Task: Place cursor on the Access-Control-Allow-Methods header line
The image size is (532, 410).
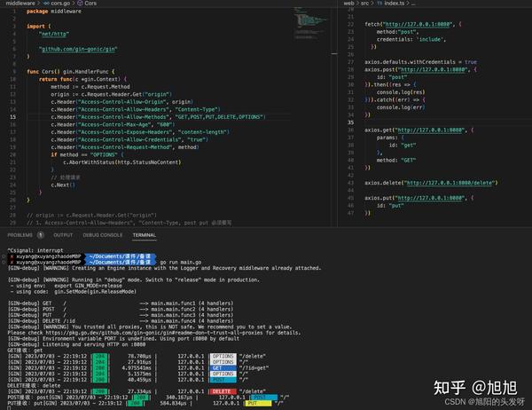Action: tap(158, 117)
